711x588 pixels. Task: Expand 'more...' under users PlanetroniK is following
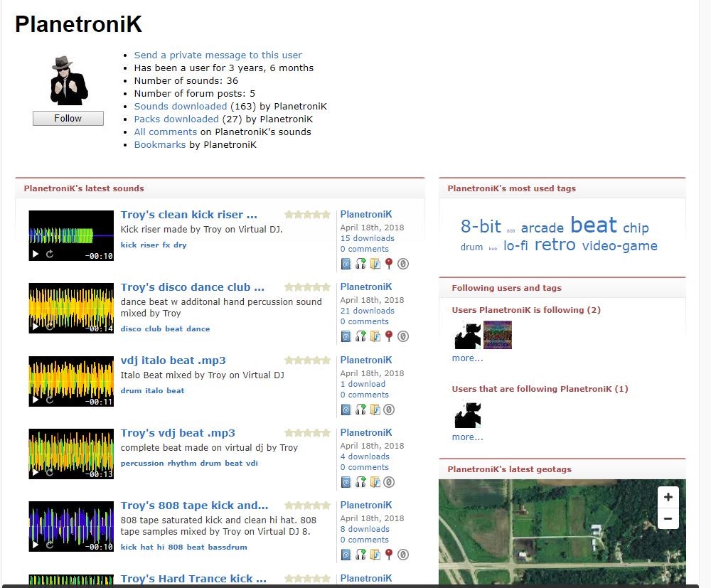pos(467,358)
